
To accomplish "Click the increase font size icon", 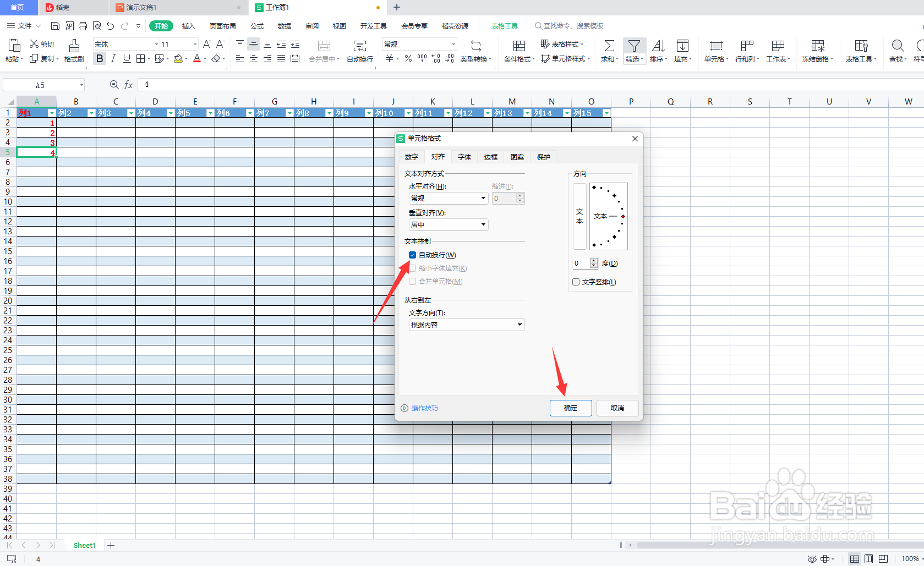I will [207, 44].
